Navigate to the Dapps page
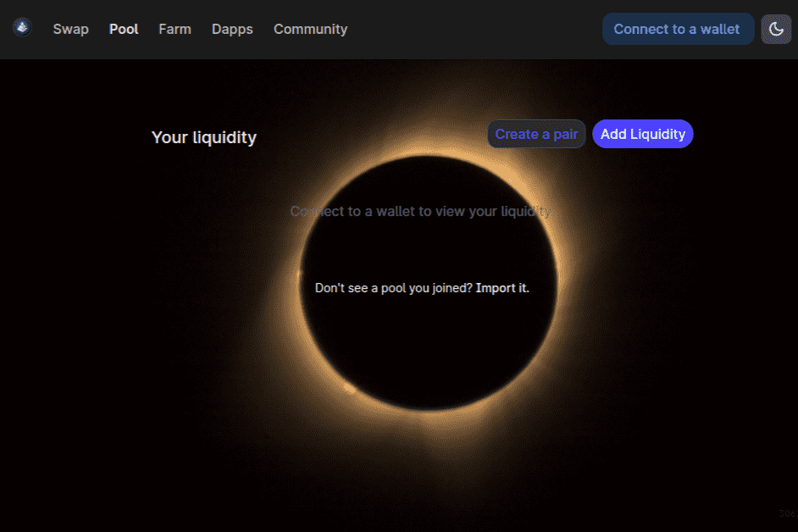This screenshot has width=798, height=532. click(232, 29)
